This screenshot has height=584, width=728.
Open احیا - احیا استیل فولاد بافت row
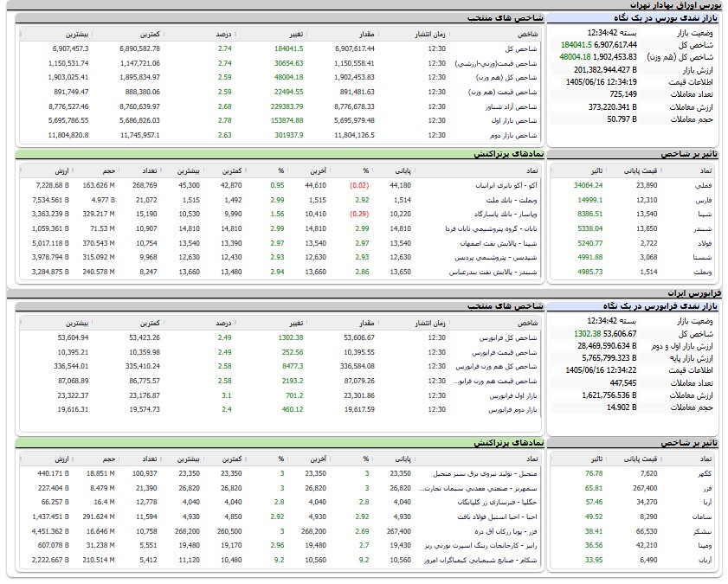coord(497,517)
